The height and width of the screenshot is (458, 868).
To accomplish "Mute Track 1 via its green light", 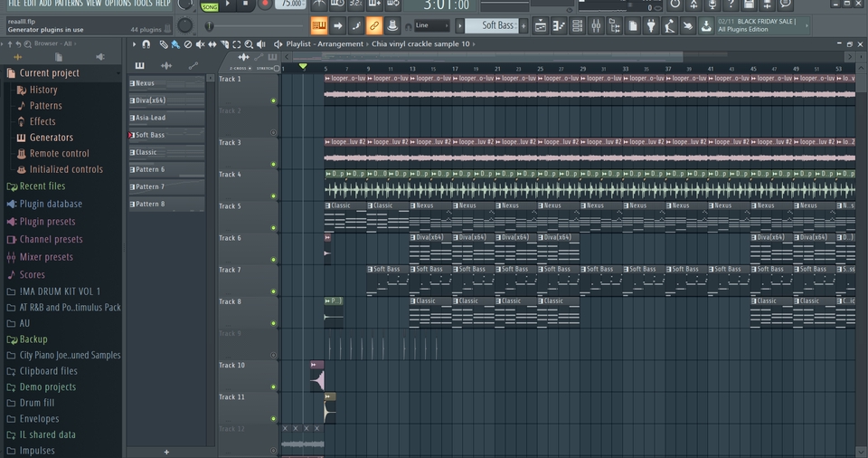I will pyautogui.click(x=273, y=100).
